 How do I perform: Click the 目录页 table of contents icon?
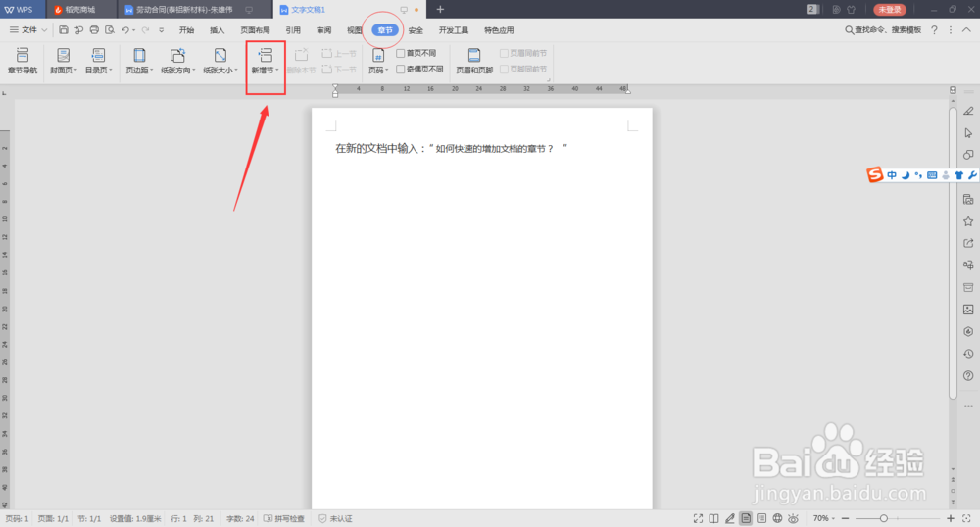point(97,56)
